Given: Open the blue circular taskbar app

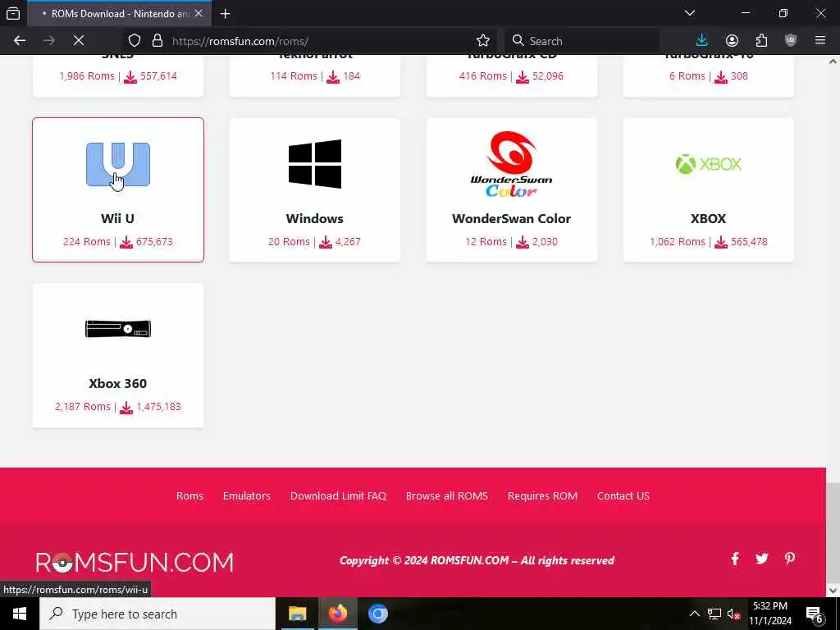Looking at the screenshot, I should [377, 614].
